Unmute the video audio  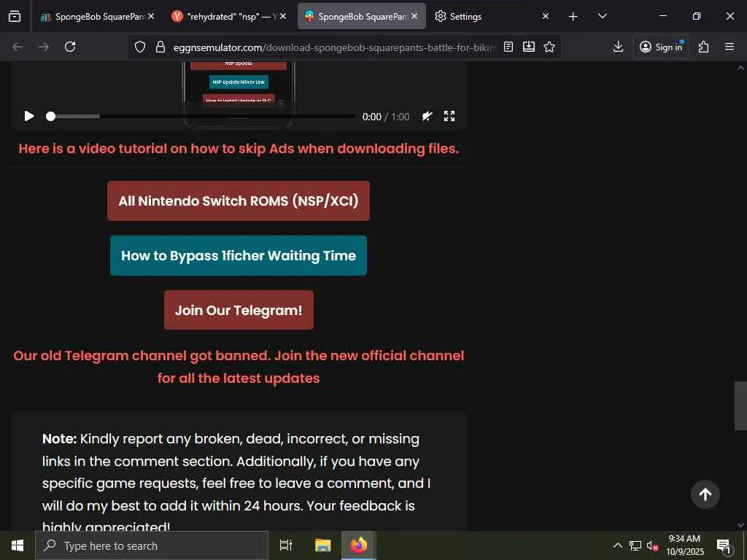click(427, 116)
